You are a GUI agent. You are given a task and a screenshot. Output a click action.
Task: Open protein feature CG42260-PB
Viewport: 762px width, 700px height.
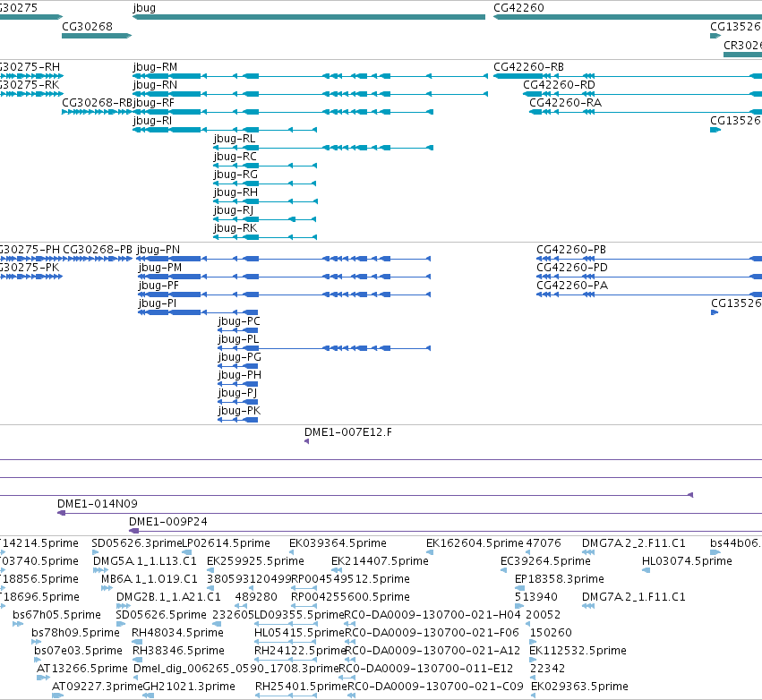pyautogui.click(x=571, y=250)
